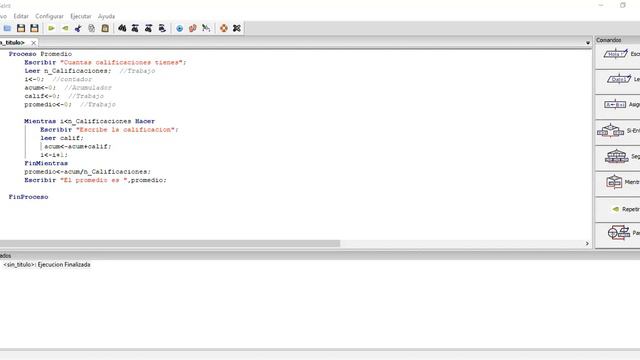The image size is (640, 360).
Task: Click the 'FinMientras' keyword
Action: (46, 163)
